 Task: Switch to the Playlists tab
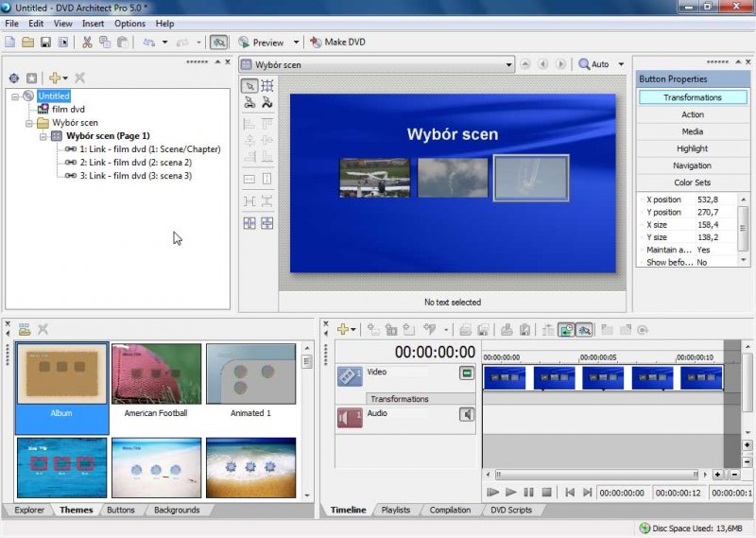click(x=395, y=511)
